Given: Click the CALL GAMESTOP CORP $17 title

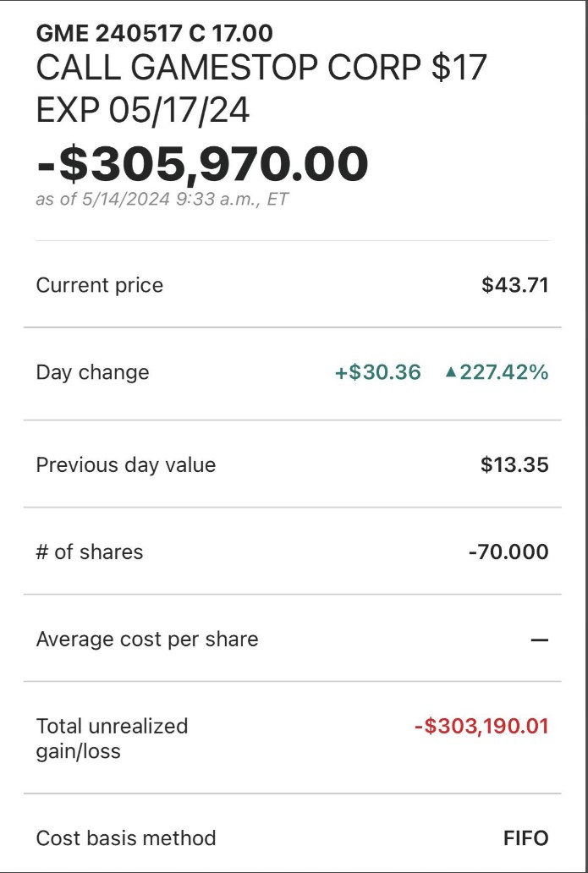Looking at the screenshot, I should tap(261, 69).
